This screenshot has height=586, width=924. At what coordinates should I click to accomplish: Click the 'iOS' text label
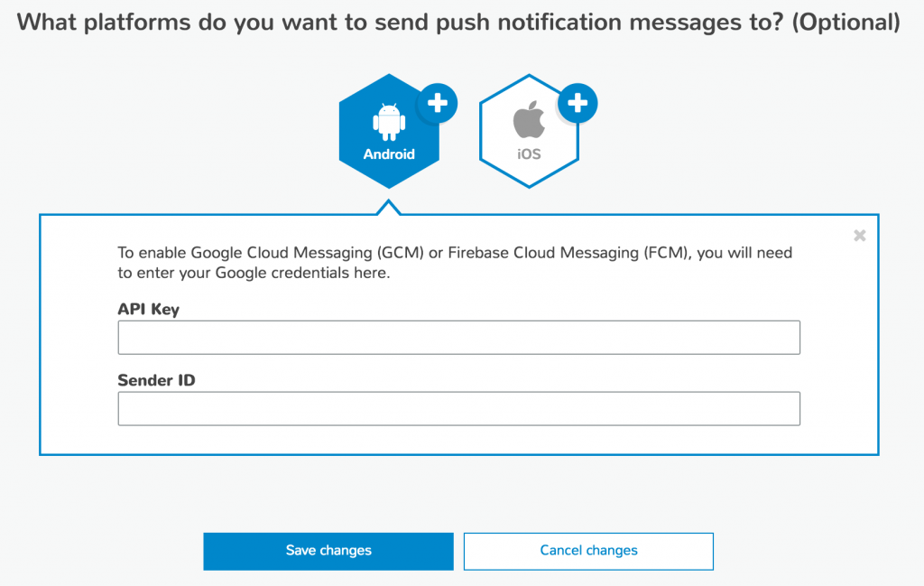(529, 154)
